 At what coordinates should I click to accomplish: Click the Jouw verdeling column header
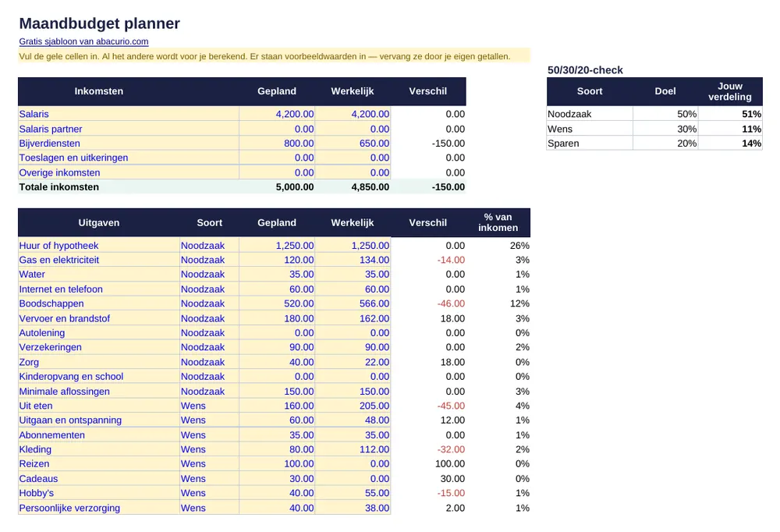click(x=730, y=91)
